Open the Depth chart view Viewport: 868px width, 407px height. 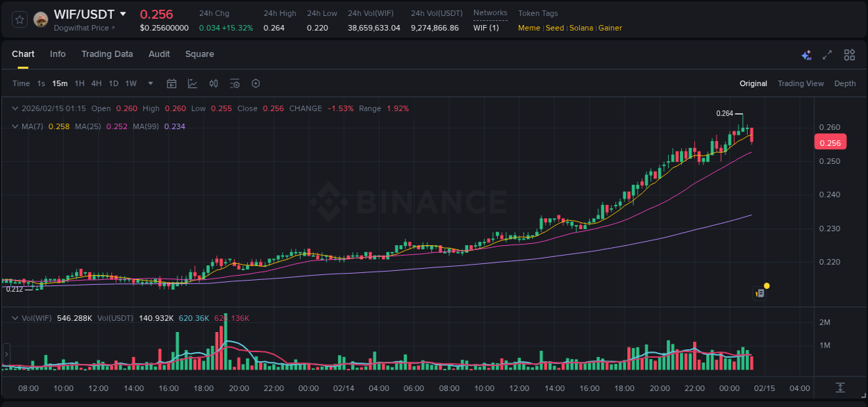pyautogui.click(x=844, y=83)
